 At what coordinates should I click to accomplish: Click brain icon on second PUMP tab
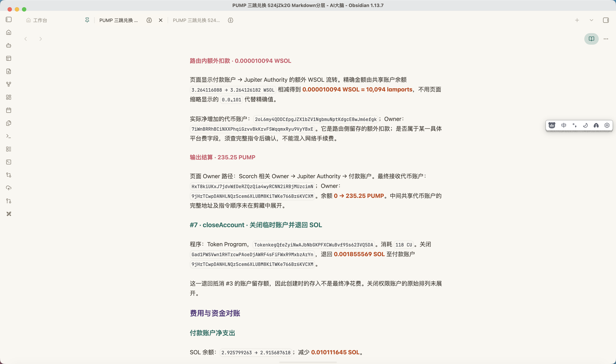pos(230,20)
